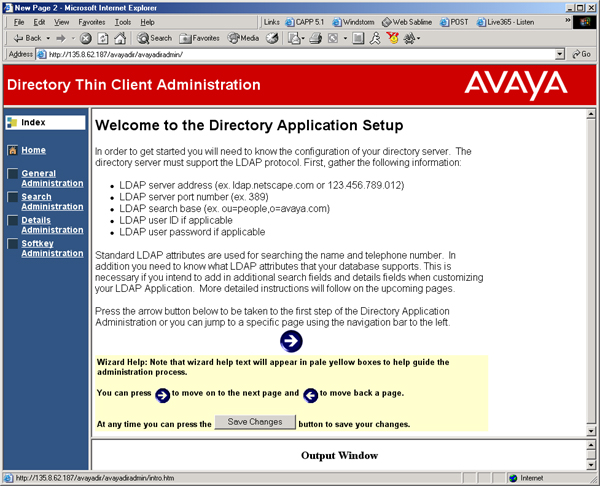This screenshot has width=600, height=486.
Task: Open the Edit menu
Action: (39, 22)
